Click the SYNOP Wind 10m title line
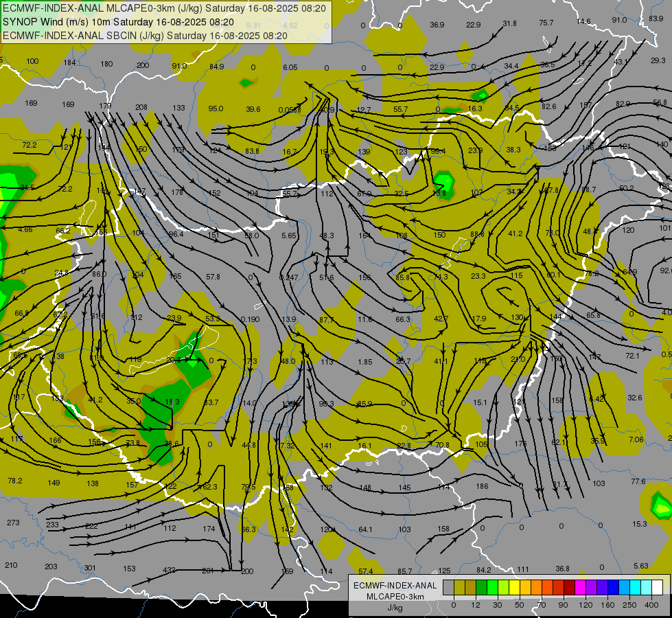672x618 pixels. [118, 22]
